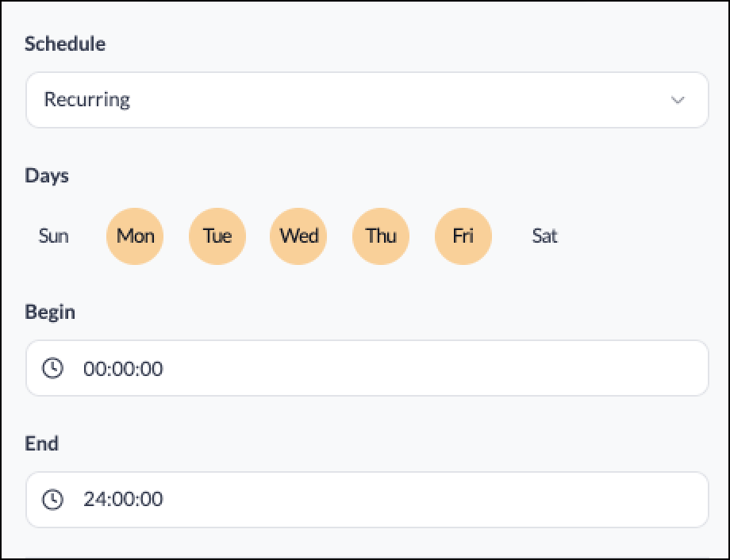Turn off Wed in Days
Viewport: 730px width, 560px height.
298,236
